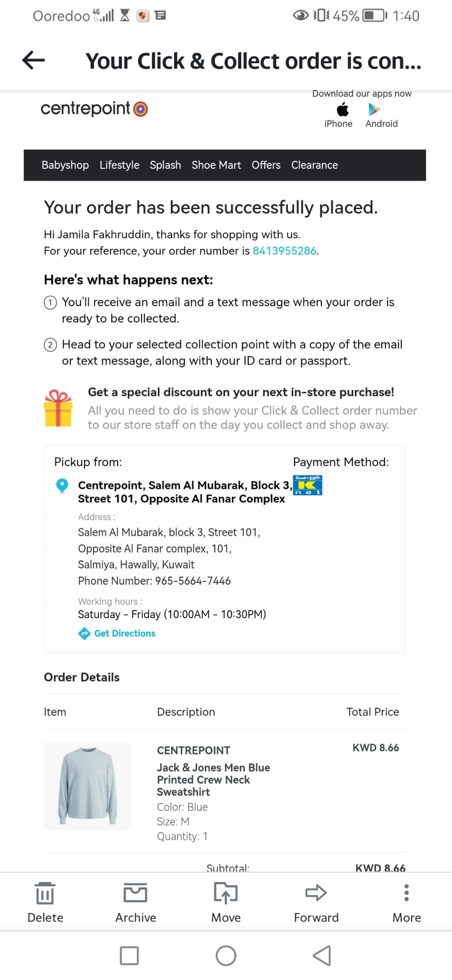
Task: Tap Get Directions link
Action: pos(124,634)
